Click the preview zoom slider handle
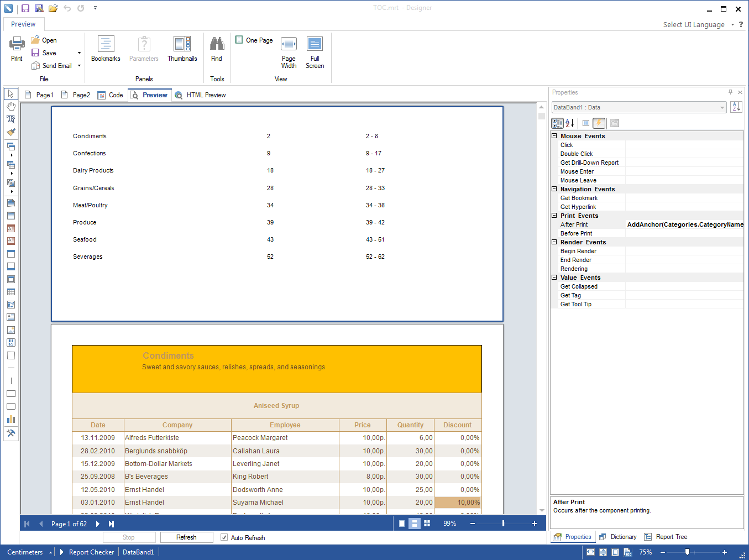Screen dimensions: 749x560 (503, 524)
